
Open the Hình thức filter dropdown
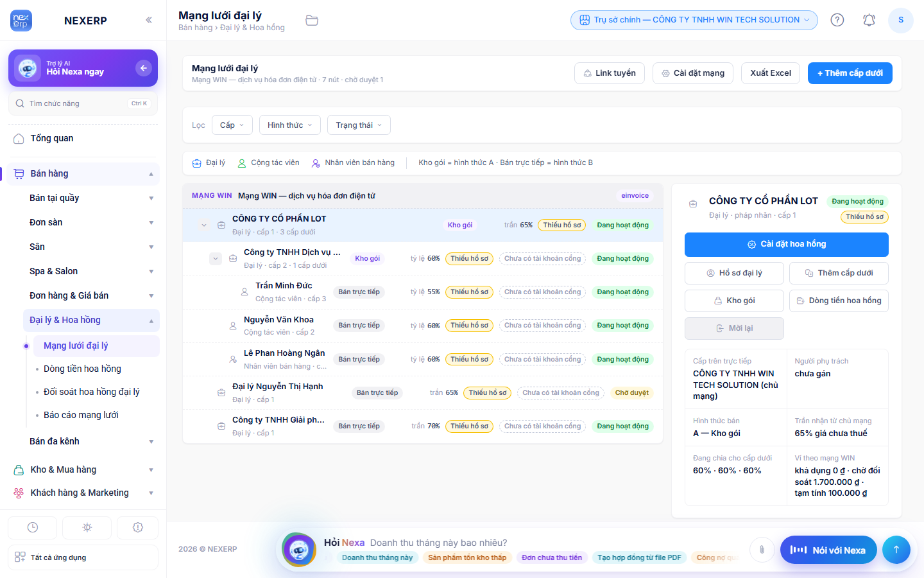(290, 125)
